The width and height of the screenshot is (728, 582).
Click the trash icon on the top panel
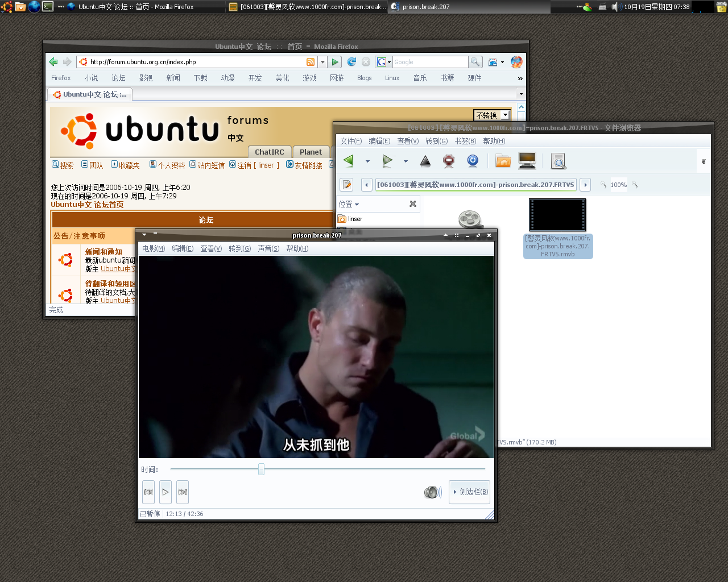point(721,7)
